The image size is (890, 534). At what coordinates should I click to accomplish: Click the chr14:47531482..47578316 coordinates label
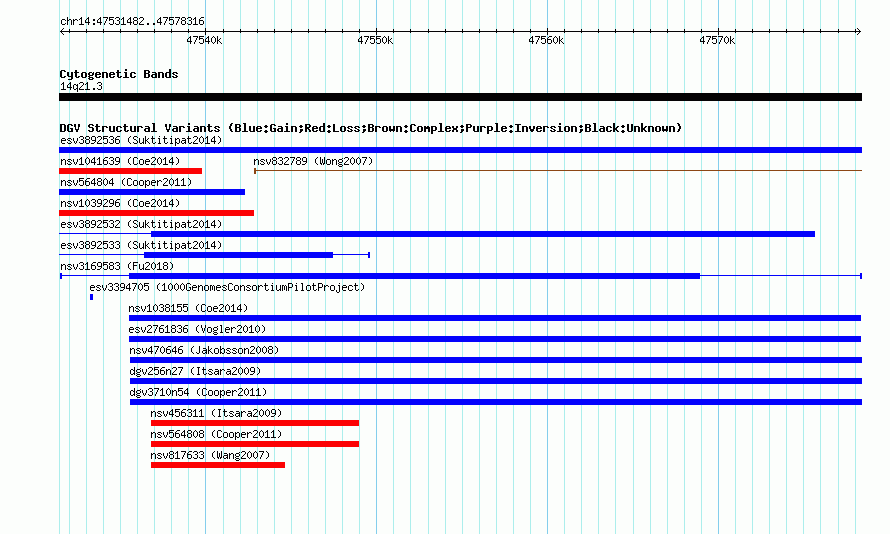(132, 22)
